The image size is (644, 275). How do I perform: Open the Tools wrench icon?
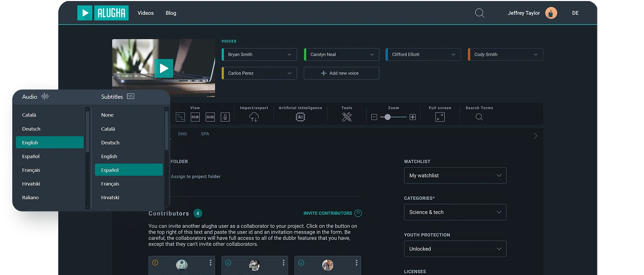click(x=347, y=117)
